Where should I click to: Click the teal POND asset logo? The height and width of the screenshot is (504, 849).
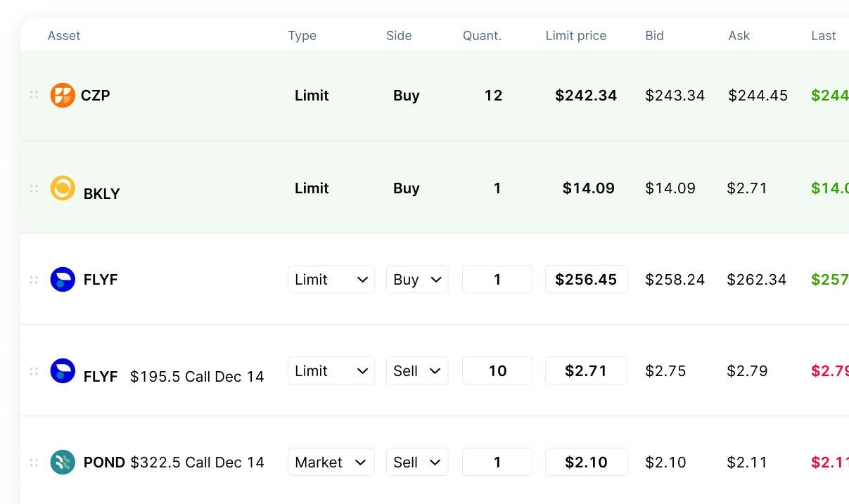[63, 462]
